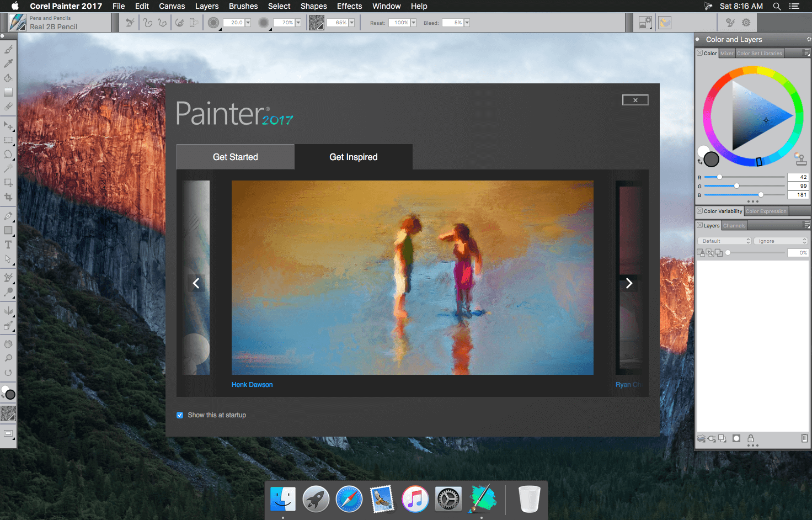Image resolution: width=812 pixels, height=520 pixels.
Task: Select the Perspective Guides tool
Action: [x=8, y=326]
